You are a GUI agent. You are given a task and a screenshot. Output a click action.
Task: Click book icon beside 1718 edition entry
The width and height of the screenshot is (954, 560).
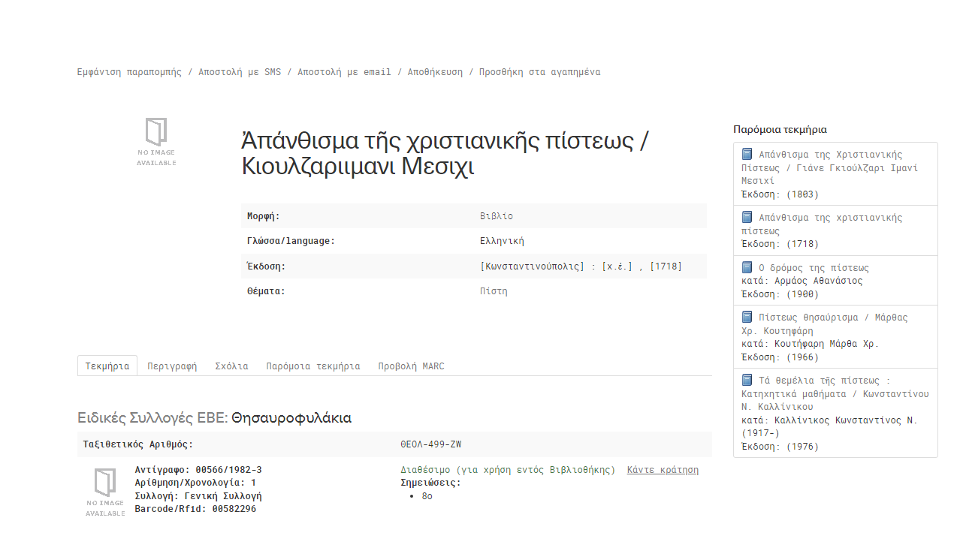pos(747,218)
